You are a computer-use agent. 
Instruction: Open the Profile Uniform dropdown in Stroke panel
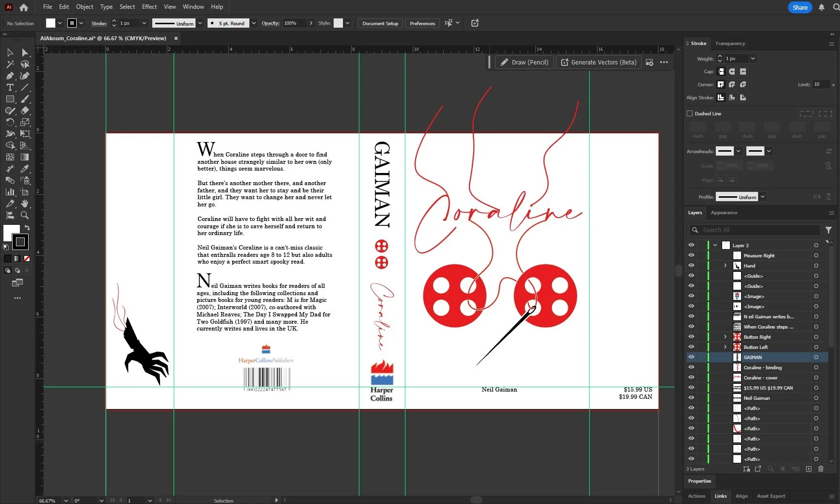(x=763, y=197)
